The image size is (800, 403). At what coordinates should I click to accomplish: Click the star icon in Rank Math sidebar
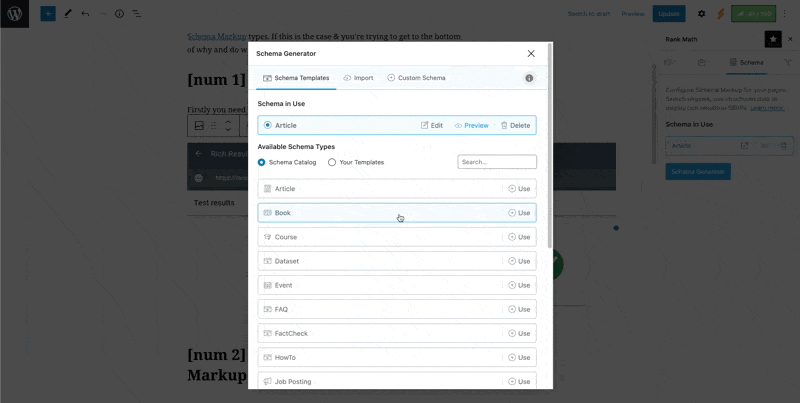773,39
